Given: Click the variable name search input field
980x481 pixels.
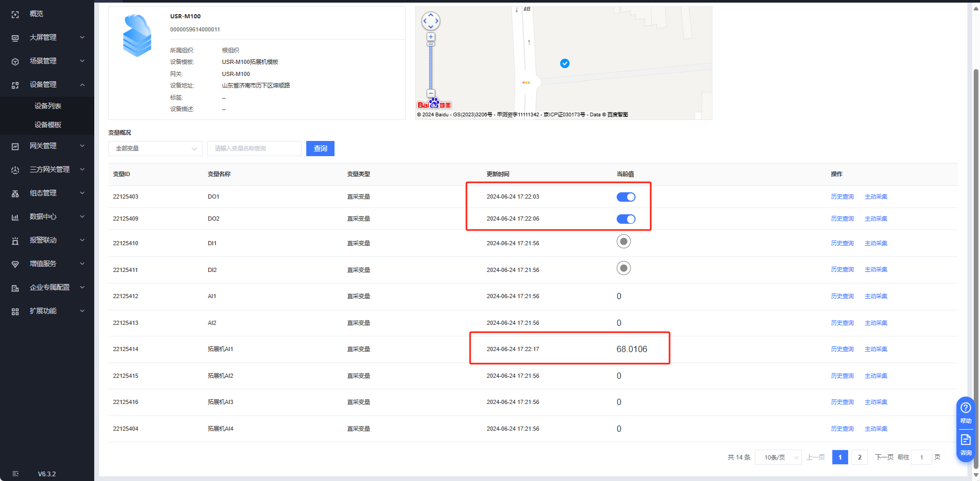Looking at the screenshot, I should coord(254,149).
